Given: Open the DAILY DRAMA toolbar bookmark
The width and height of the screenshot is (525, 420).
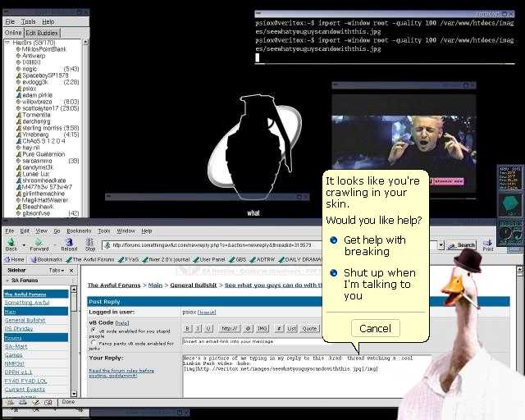Looking at the screenshot, I should point(300,259).
